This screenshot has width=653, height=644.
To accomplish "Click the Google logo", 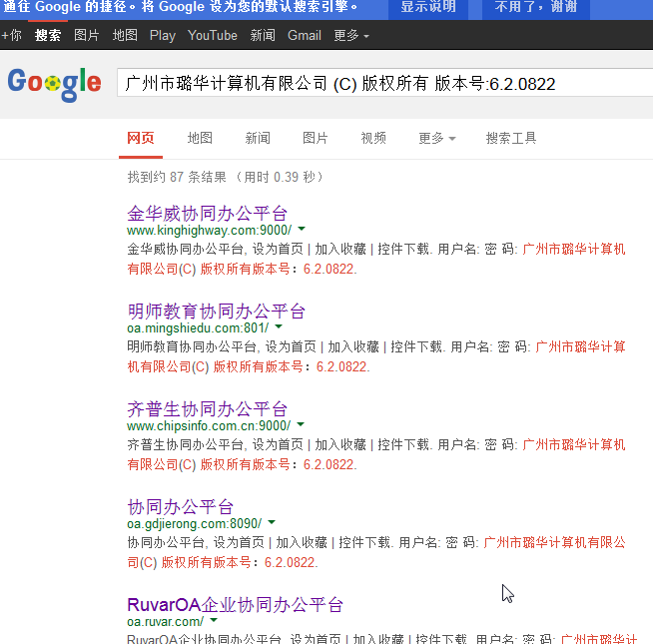I will click(x=54, y=84).
